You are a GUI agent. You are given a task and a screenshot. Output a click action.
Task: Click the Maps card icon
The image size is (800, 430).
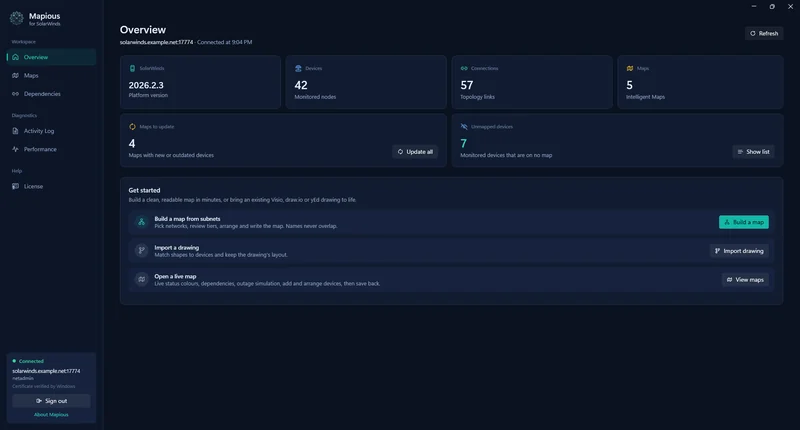(630, 68)
